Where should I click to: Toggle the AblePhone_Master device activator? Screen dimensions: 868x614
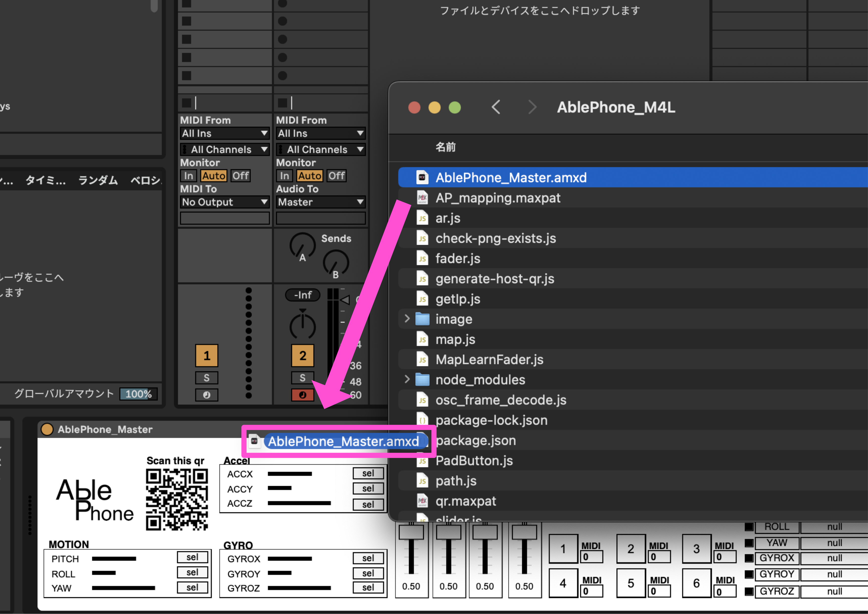pyautogui.click(x=47, y=429)
